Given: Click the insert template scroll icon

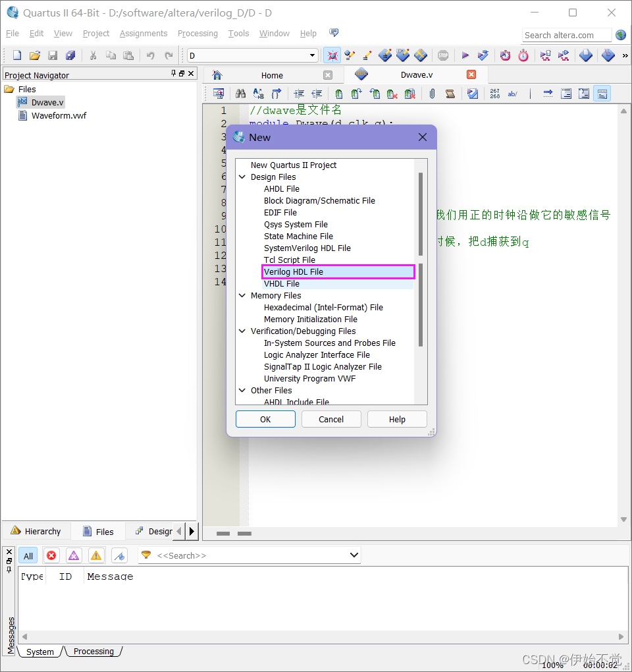Looking at the screenshot, I should click(x=450, y=94).
